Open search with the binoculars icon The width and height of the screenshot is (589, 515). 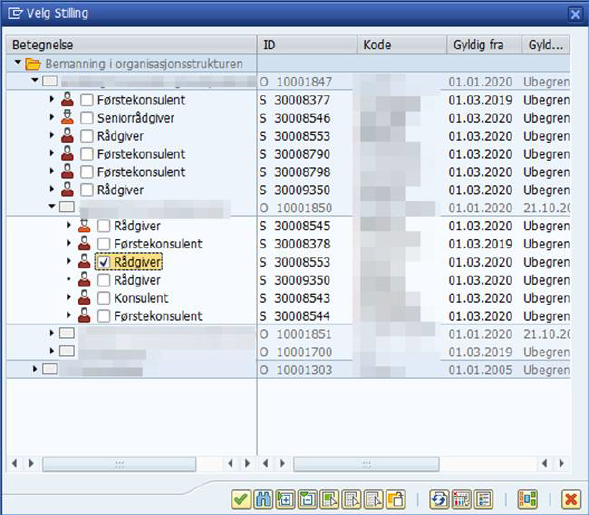263,500
